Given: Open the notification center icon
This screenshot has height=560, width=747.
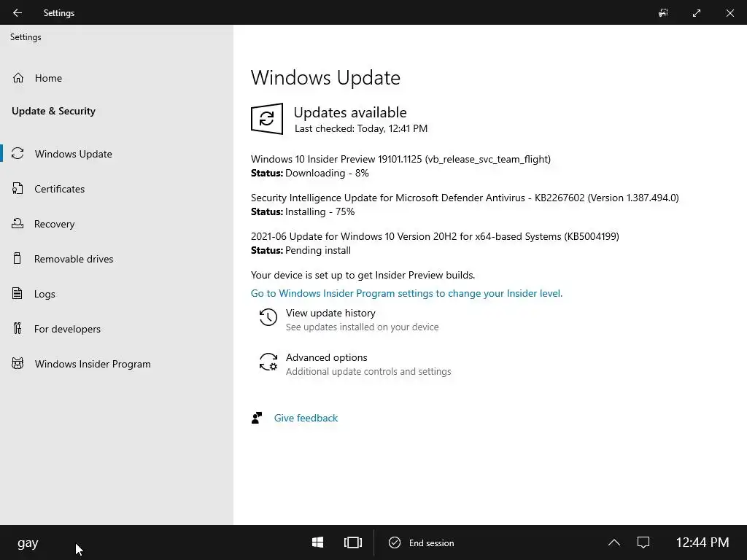Looking at the screenshot, I should 643,542.
